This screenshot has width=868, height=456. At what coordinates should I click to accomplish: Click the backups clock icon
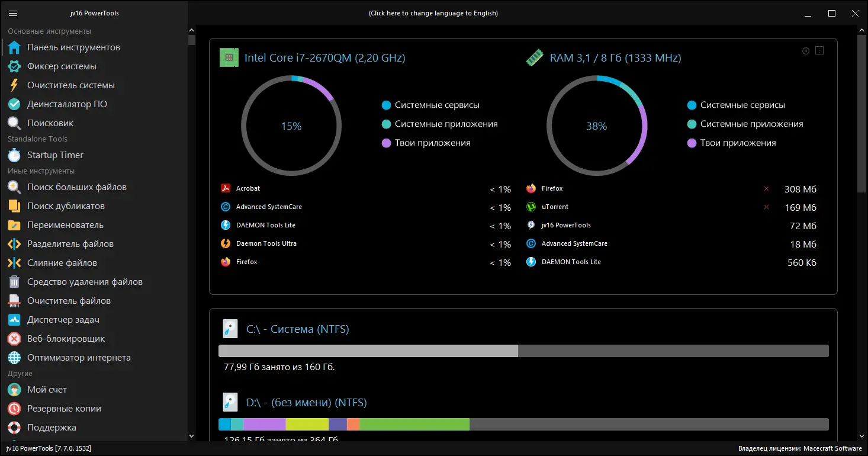(x=14, y=409)
